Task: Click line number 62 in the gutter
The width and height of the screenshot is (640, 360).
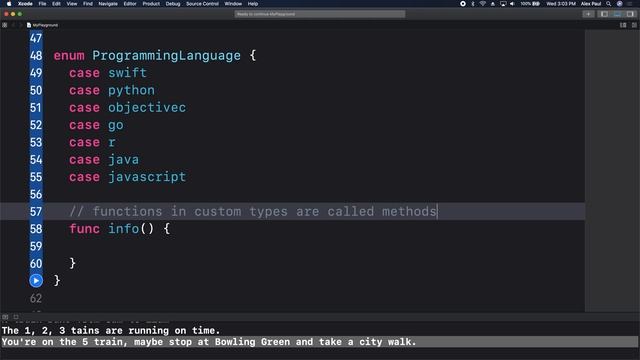Action: (x=36, y=298)
